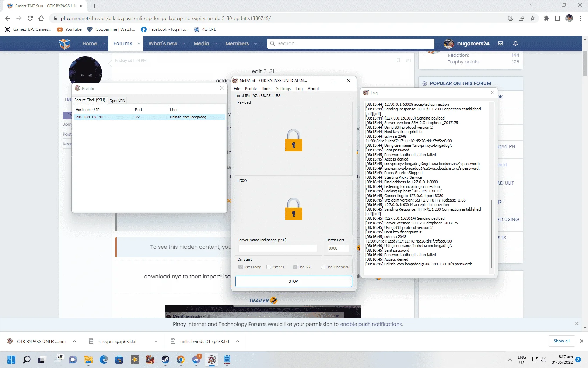Viewport: 588px width, 368px height.
Task: Select the 206.189.130.40 profile row
Action: point(149,117)
